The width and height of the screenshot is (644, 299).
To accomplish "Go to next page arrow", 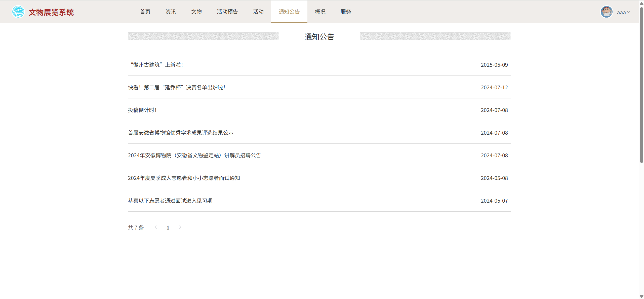I will (x=180, y=228).
